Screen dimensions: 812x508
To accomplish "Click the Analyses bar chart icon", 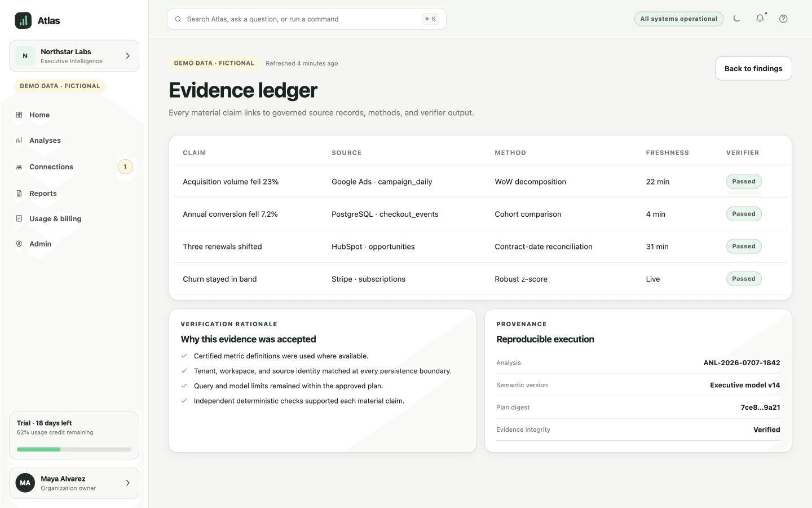I will [x=19, y=140].
